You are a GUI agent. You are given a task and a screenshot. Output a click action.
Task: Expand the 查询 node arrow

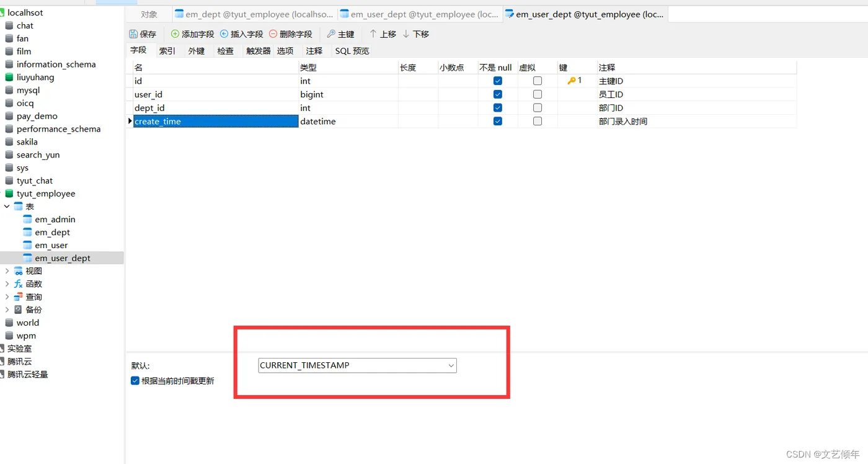click(7, 297)
